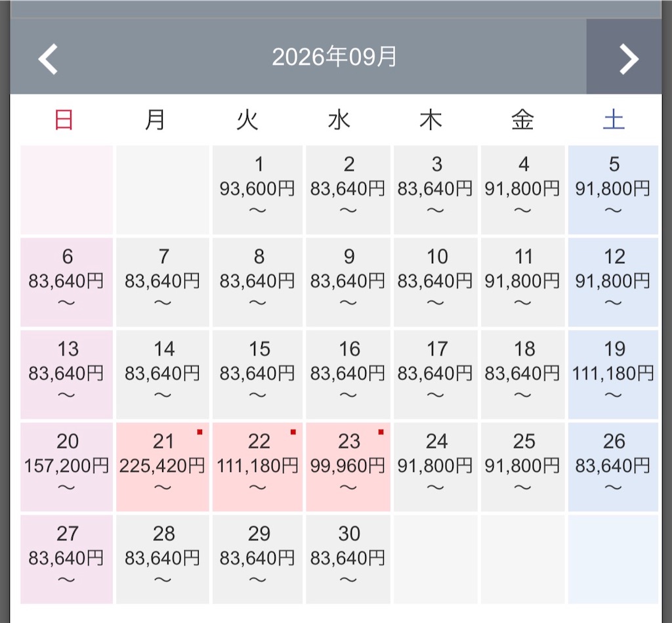Image resolution: width=672 pixels, height=623 pixels.
Task: Pick September 26 Saturday cell
Action: coord(613,467)
